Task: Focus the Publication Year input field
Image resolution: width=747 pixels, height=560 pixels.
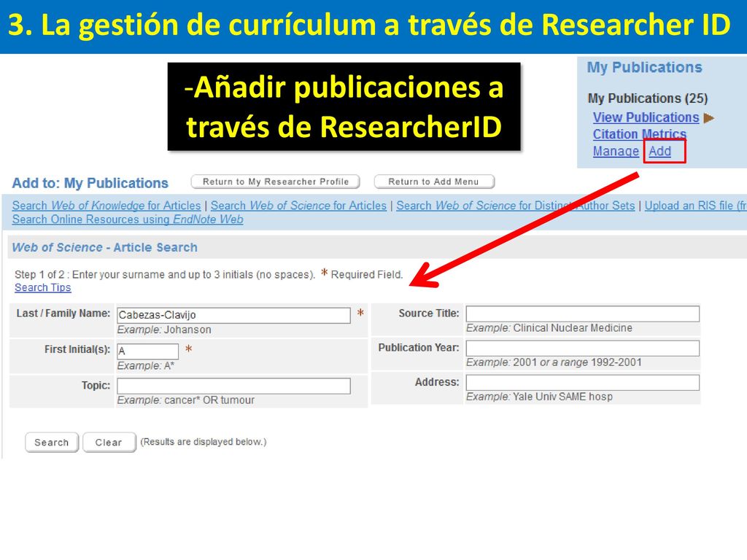Action: coord(583,348)
